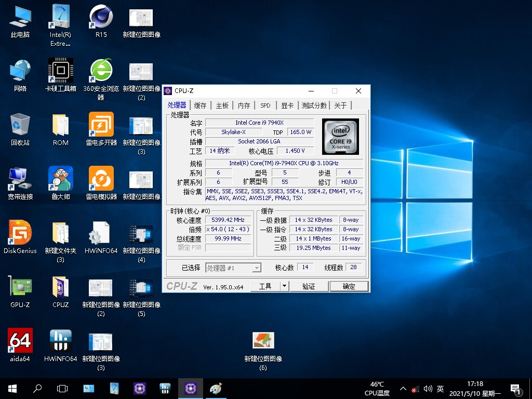
Task: Select the 网络 desktop icon
Action: [20, 75]
